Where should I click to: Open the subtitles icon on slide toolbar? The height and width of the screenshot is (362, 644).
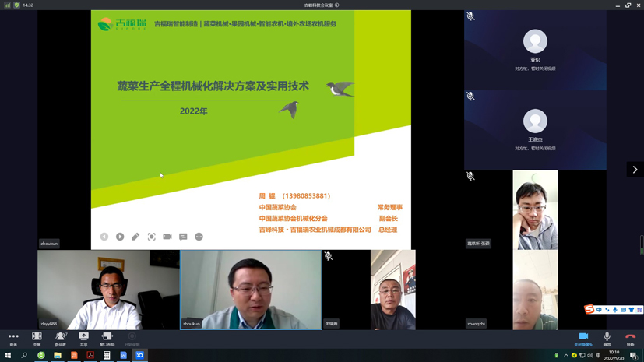coord(183,237)
